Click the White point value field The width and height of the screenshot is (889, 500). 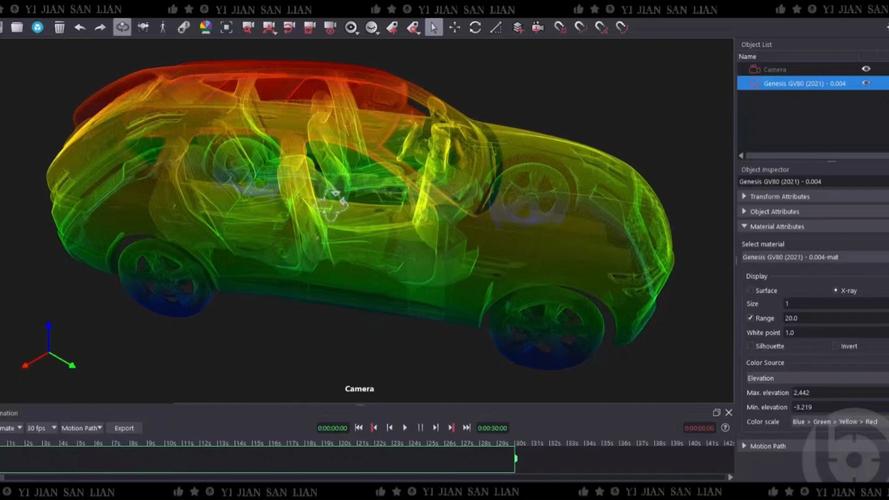836,333
